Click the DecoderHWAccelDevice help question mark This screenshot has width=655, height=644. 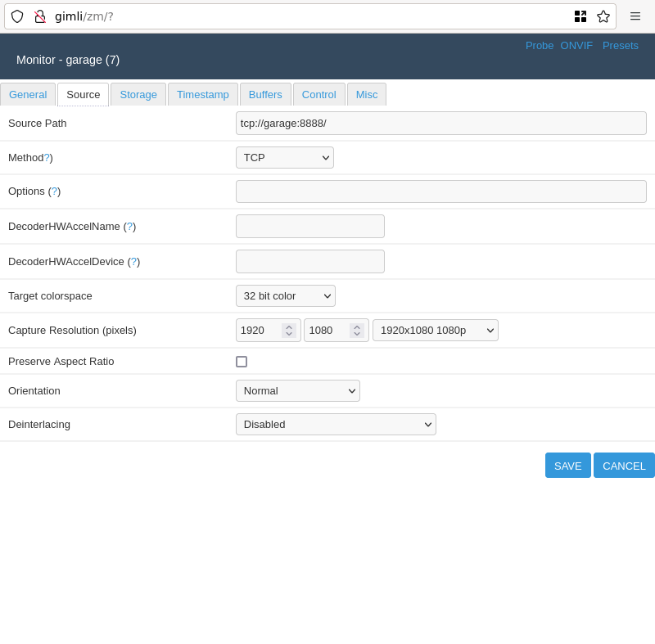click(133, 262)
